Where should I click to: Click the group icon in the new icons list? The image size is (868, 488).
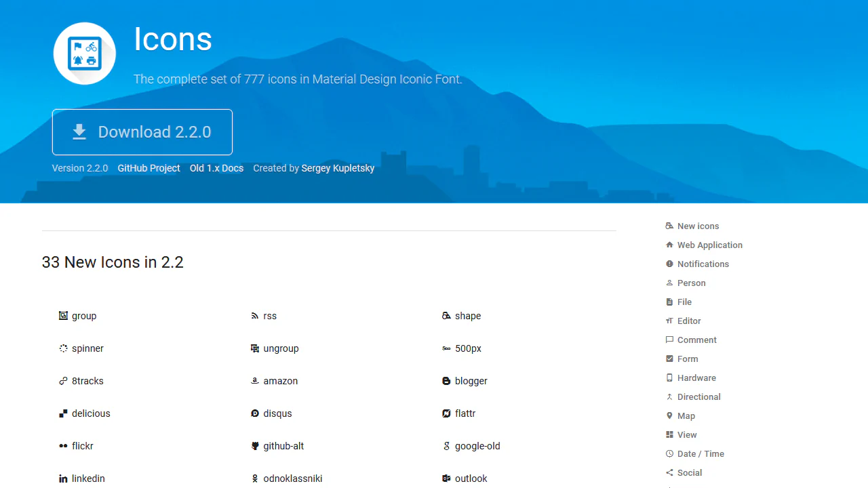click(63, 316)
